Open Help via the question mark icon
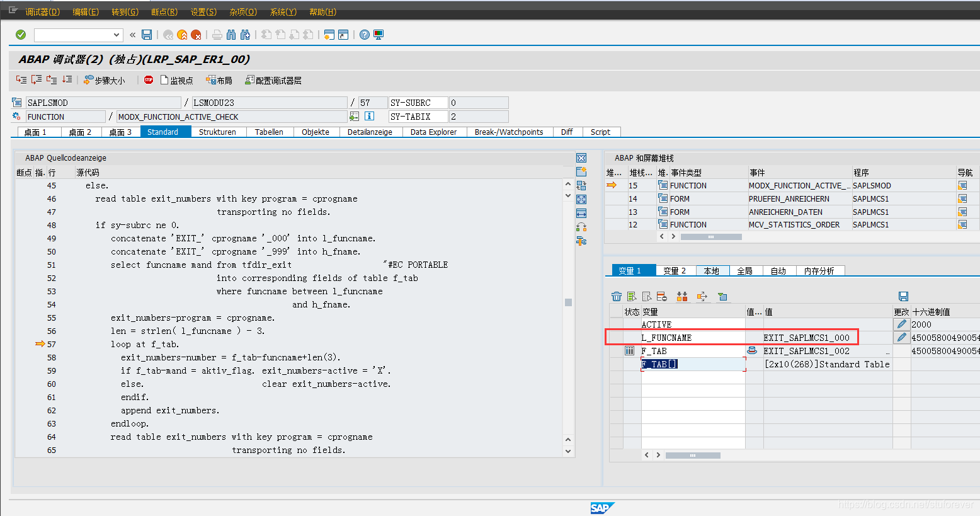 [x=365, y=35]
